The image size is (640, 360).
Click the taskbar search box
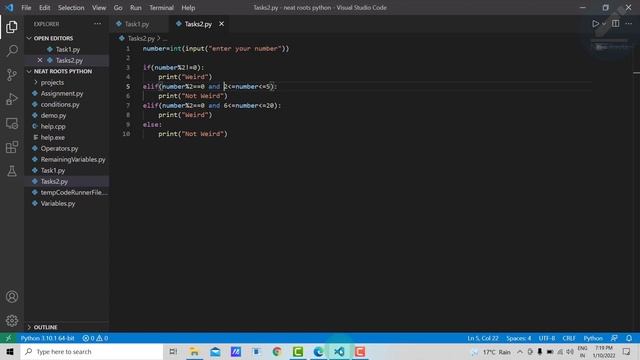[92, 351]
